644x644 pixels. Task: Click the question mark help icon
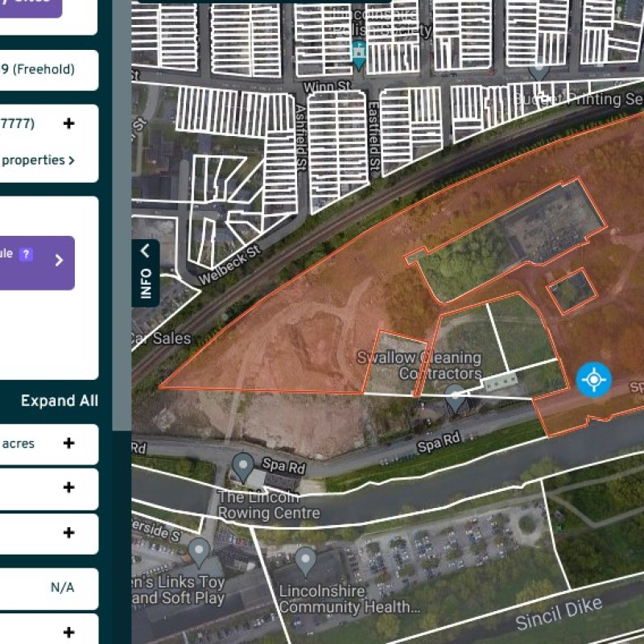click(x=27, y=254)
